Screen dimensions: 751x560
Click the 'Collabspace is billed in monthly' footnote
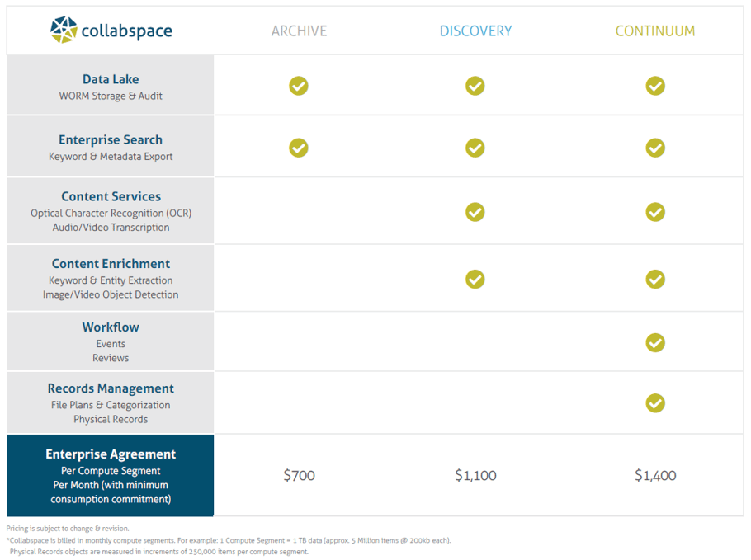(x=229, y=540)
